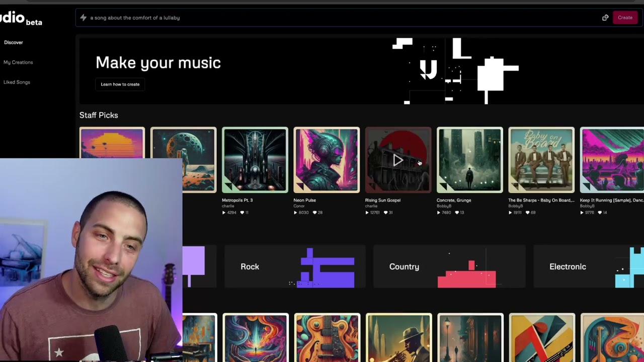
Task: Open the Discover page
Action: point(14,42)
